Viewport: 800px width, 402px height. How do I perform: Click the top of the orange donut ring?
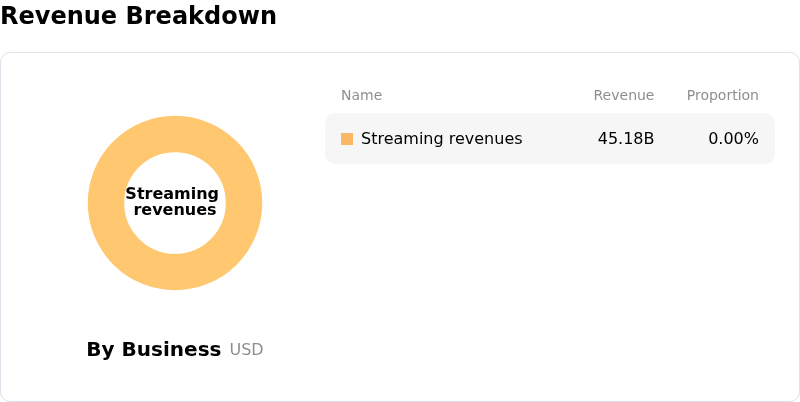click(175, 134)
